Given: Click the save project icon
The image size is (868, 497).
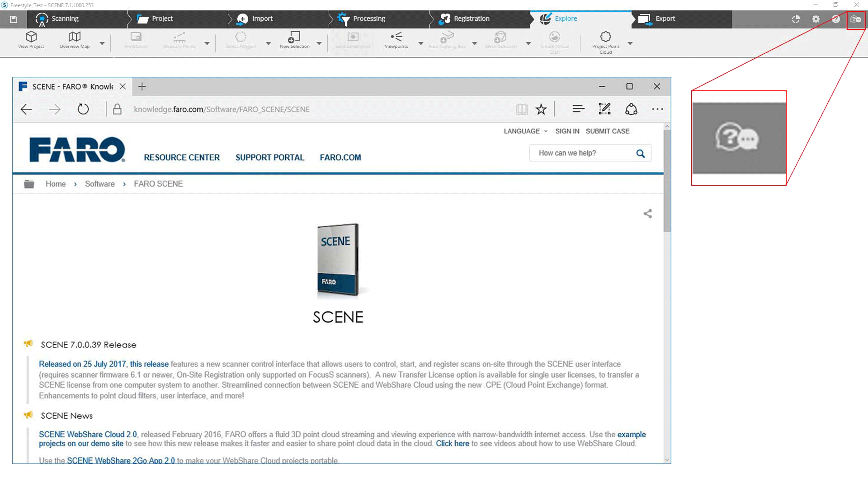Looking at the screenshot, I should (14, 19).
